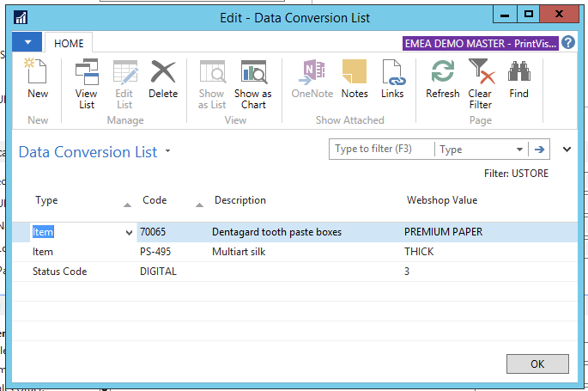Open the Data Conversion List title dropdown
The image size is (588, 391).
168,151
